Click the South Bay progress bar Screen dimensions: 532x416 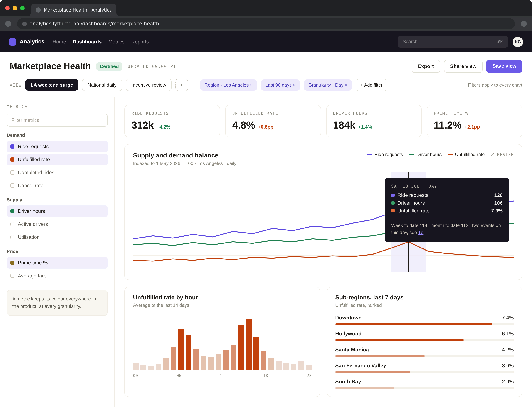click(x=424, y=388)
